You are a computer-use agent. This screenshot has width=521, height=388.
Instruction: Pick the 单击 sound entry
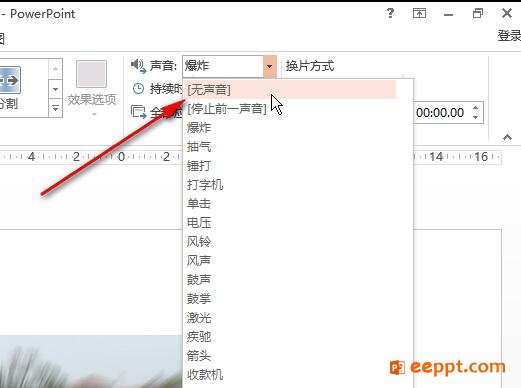click(289, 204)
